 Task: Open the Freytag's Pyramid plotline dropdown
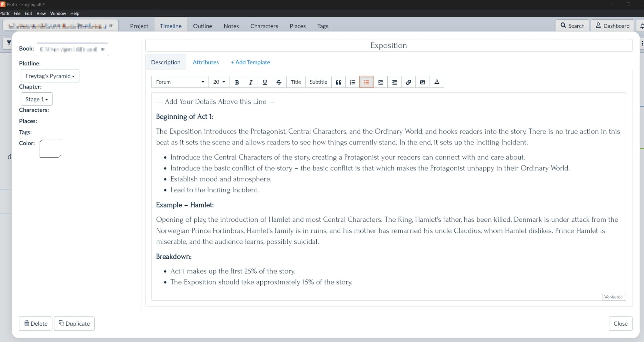coord(50,76)
